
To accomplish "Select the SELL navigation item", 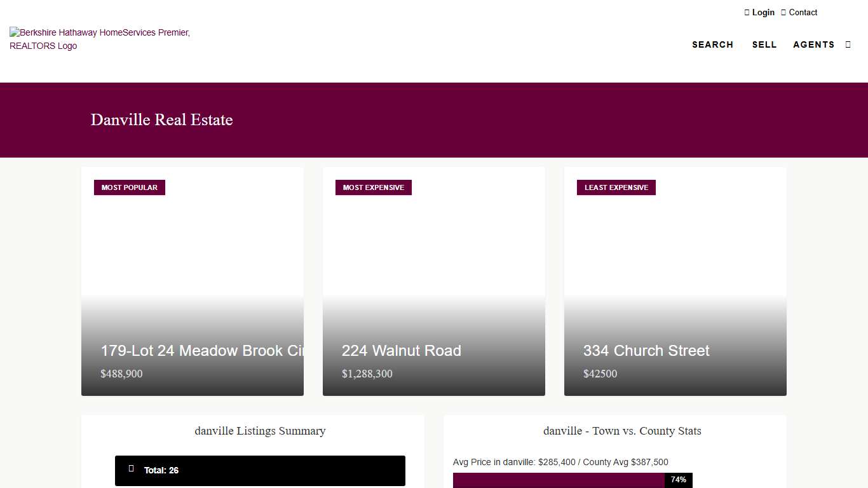I will point(764,44).
